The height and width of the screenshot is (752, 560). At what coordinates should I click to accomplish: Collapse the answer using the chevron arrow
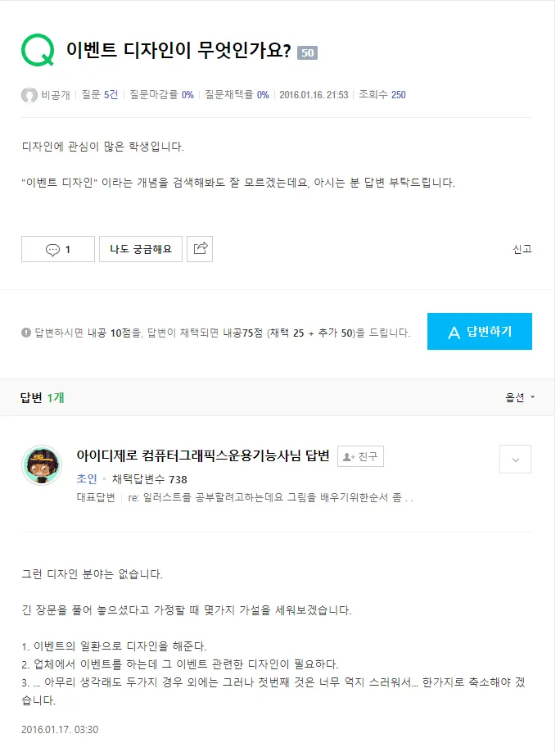[x=514, y=460]
